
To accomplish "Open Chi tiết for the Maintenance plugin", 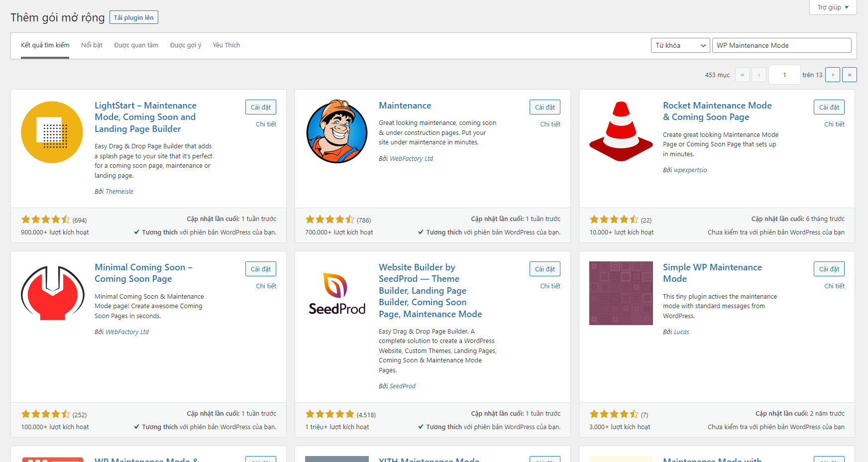I will point(549,124).
